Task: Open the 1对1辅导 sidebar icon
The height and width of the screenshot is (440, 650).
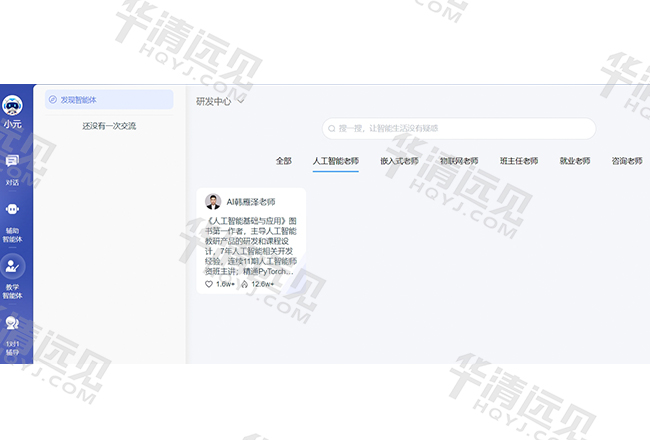Action: pyautogui.click(x=13, y=324)
